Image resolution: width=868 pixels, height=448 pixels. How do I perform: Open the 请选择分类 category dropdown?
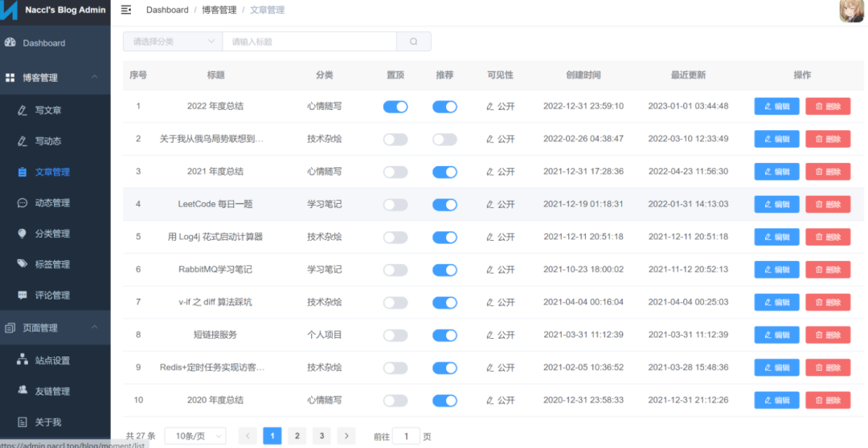tap(173, 42)
